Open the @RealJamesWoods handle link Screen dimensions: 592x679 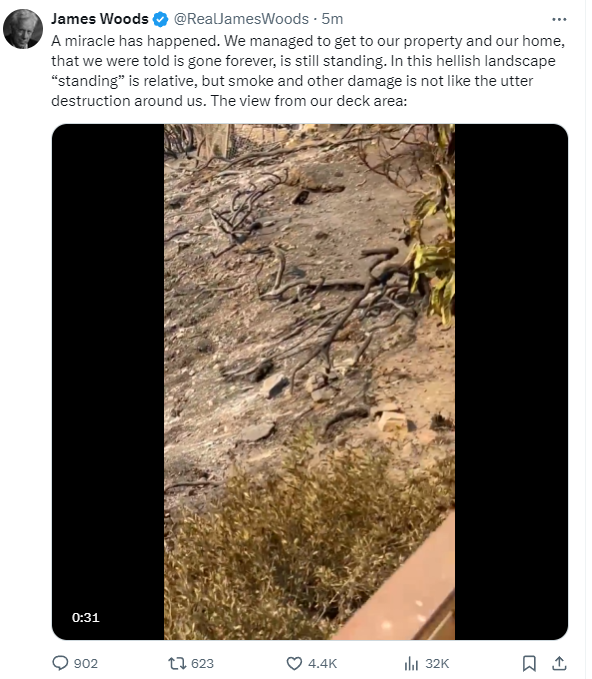241,19
